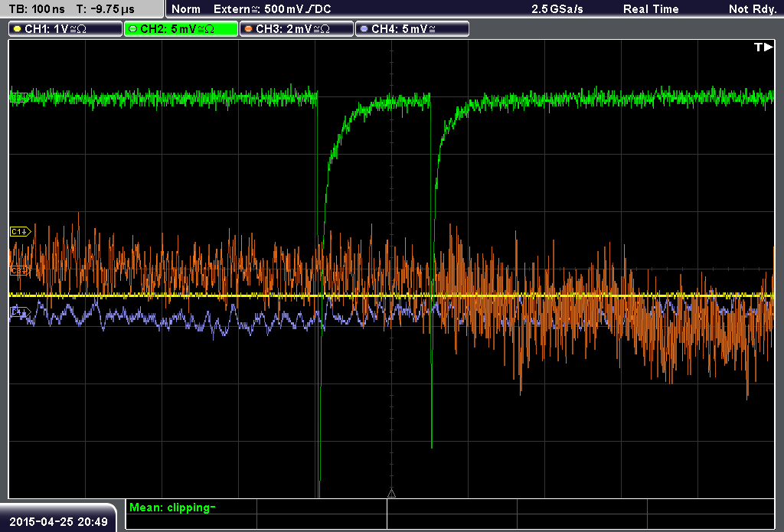Click the 2015-04-25 20:49 date stamp
Viewport: 784px width, 532px height.
coord(58,522)
